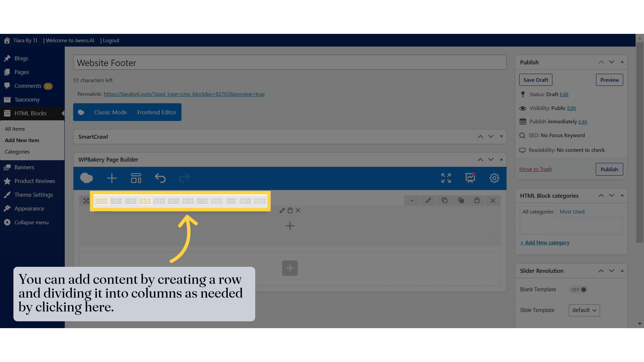Collapse the Publish panel triangle
This screenshot has height=362, width=644.
622,62
